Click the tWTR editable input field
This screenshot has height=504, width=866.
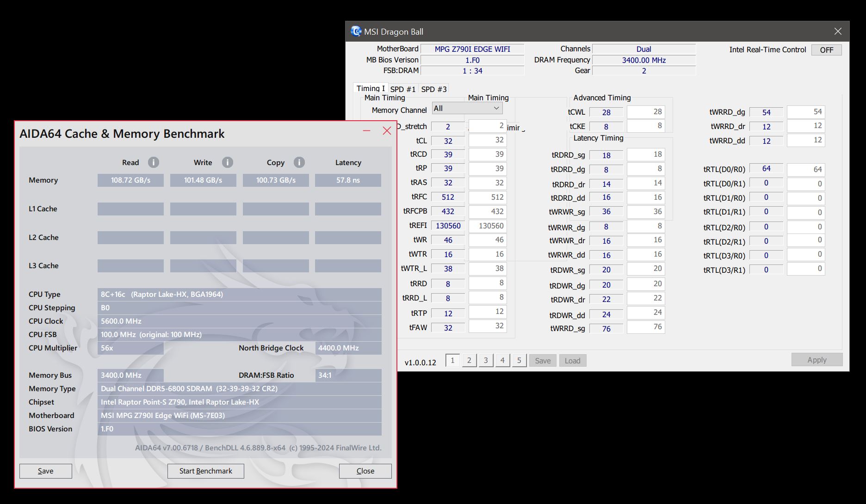pos(488,254)
